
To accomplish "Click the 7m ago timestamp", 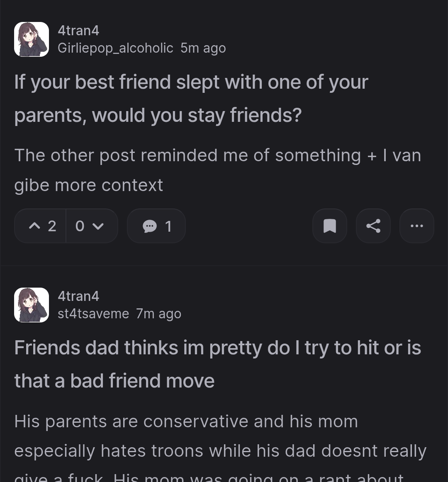I will click(x=159, y=314).
